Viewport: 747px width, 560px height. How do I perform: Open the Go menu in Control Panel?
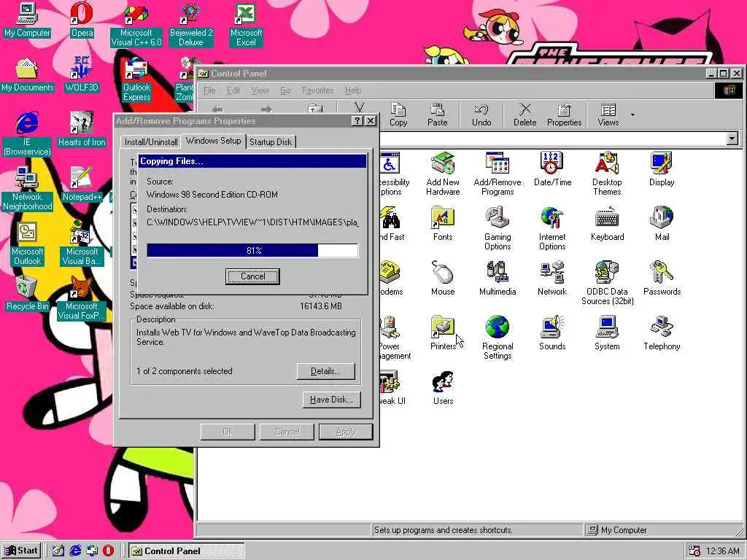click(x=285, y=90)
